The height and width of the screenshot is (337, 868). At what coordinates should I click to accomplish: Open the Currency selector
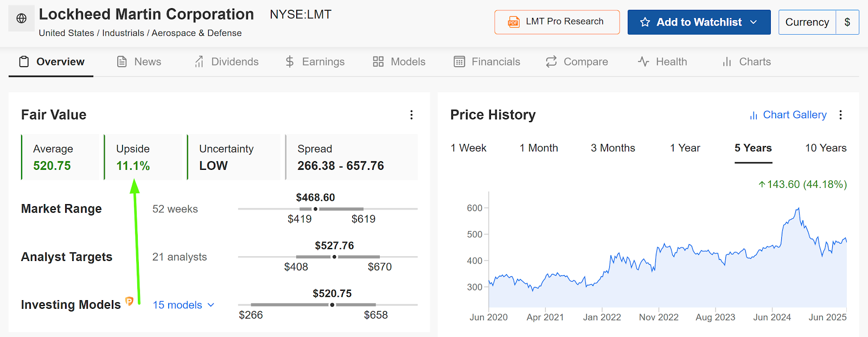[807, 22]
